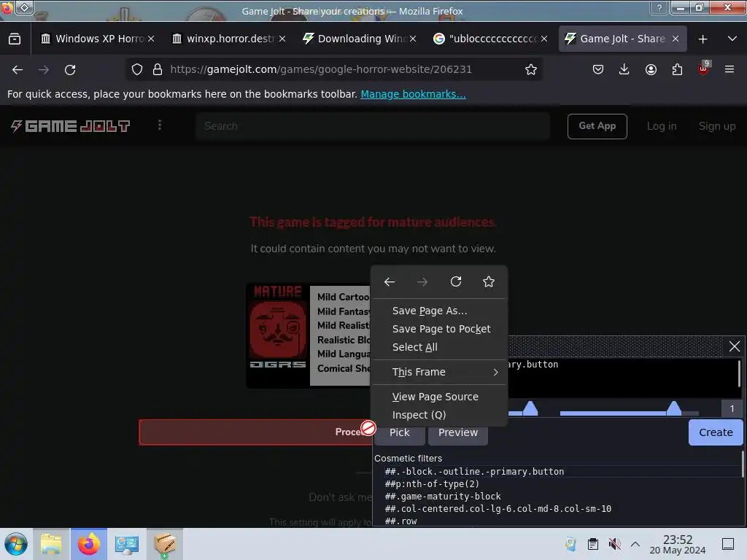747x560 pixels.
Task: Open file manager taskbar icon
Action: (x=52, y=544)
